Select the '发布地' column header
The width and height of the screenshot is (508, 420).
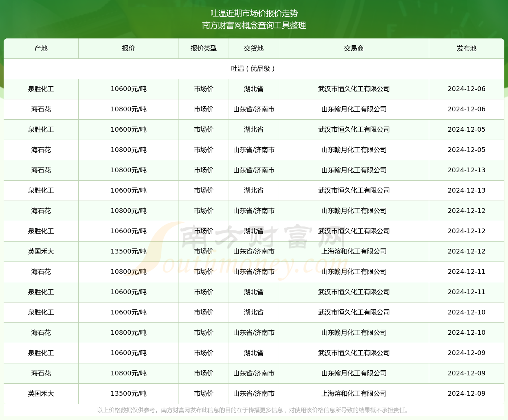(x=467, y=48)
